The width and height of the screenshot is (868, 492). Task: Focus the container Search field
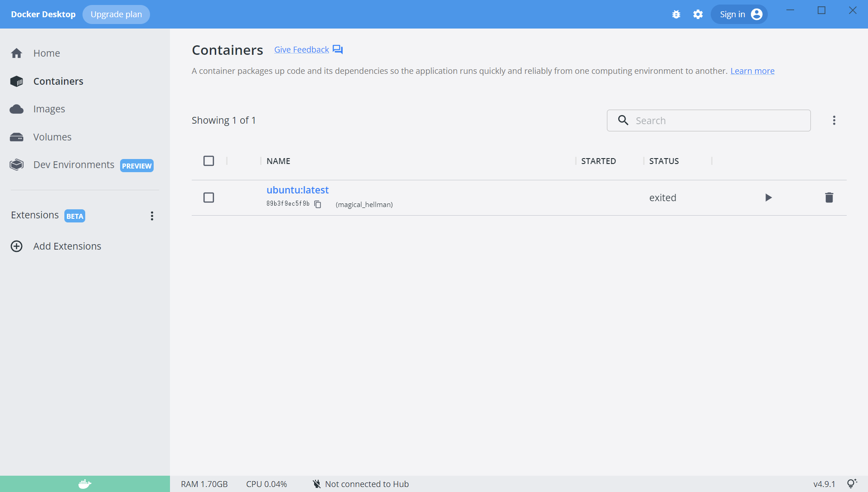(x=708, y=121)
